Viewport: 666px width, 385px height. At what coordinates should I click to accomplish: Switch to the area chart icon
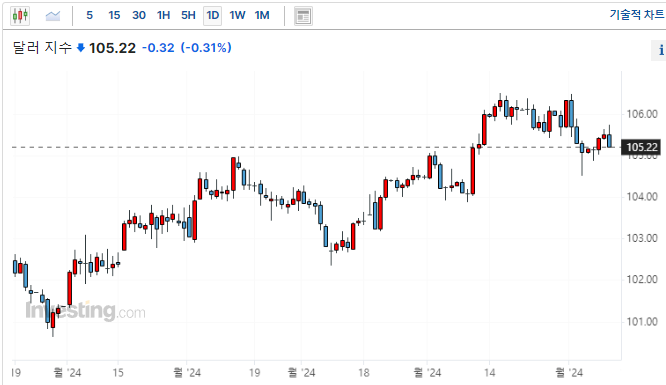(x=53, y=16)
